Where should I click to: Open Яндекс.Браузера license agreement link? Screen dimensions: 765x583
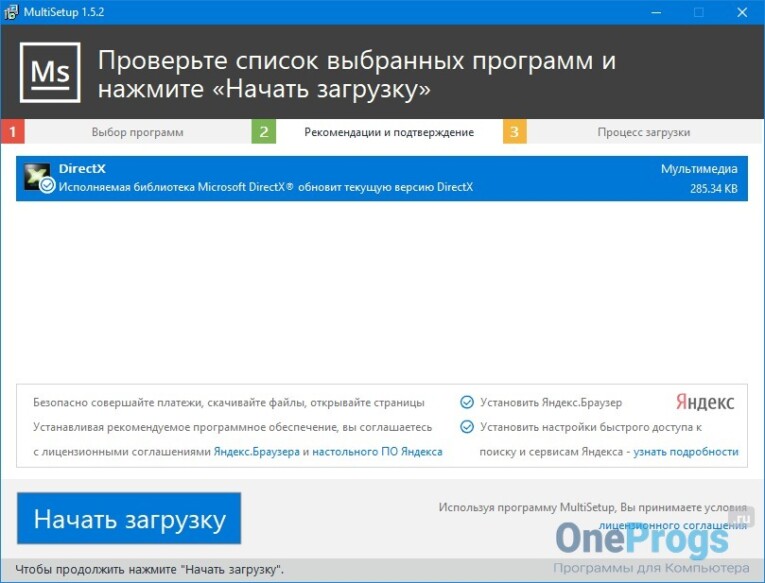(x=257, y=452)
